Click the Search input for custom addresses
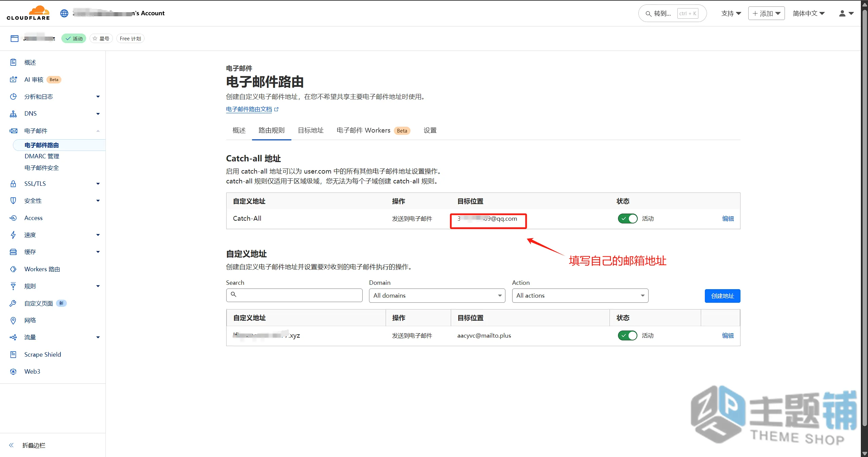This screenshot has height=457, width=868. (x=294, y=295)
